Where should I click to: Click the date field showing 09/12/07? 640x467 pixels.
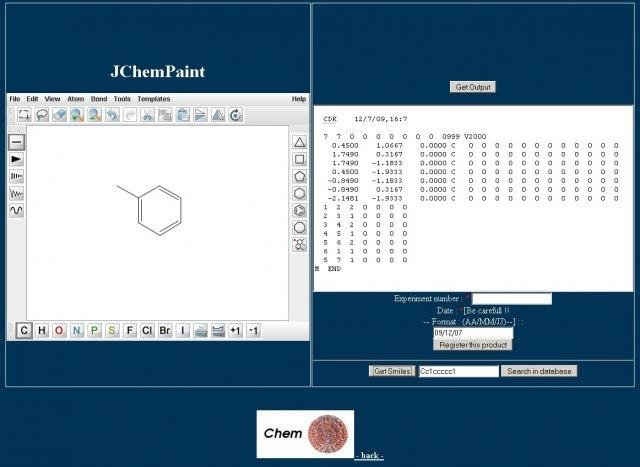point(473,333)
